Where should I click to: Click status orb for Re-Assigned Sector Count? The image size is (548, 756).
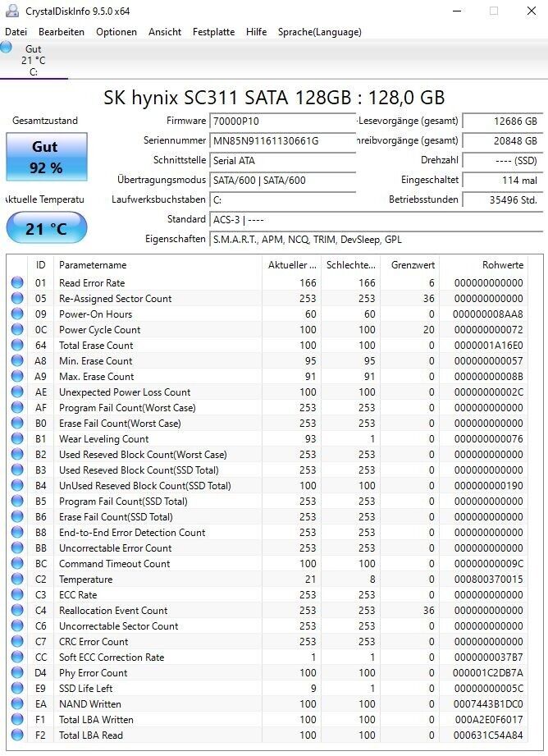[x=17, y=298]
